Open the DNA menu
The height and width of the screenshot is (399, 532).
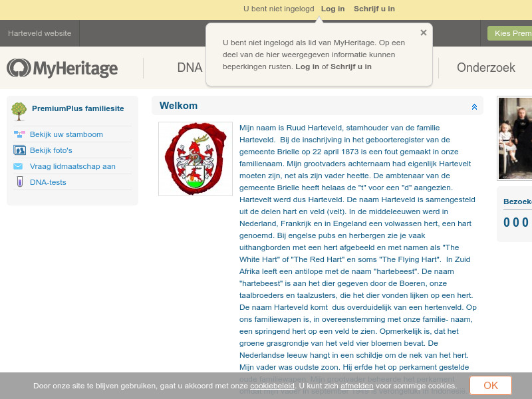tap(190, 67)
